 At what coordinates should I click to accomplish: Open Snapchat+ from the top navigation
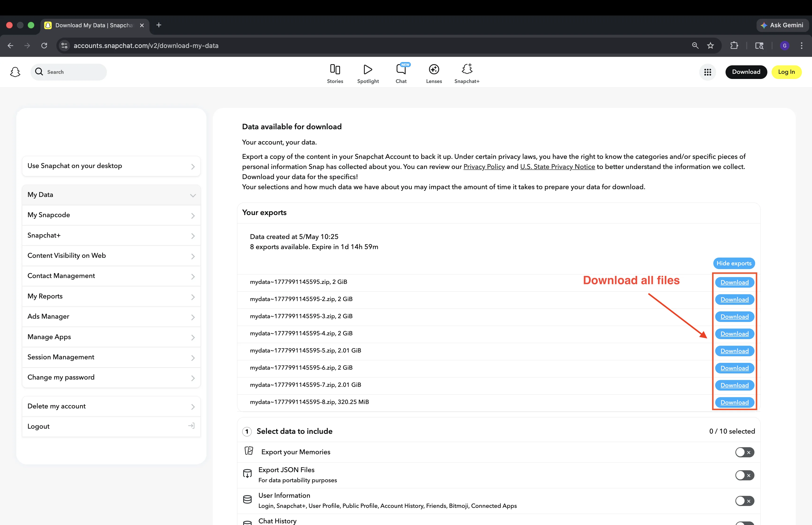(x=467, y=74)
